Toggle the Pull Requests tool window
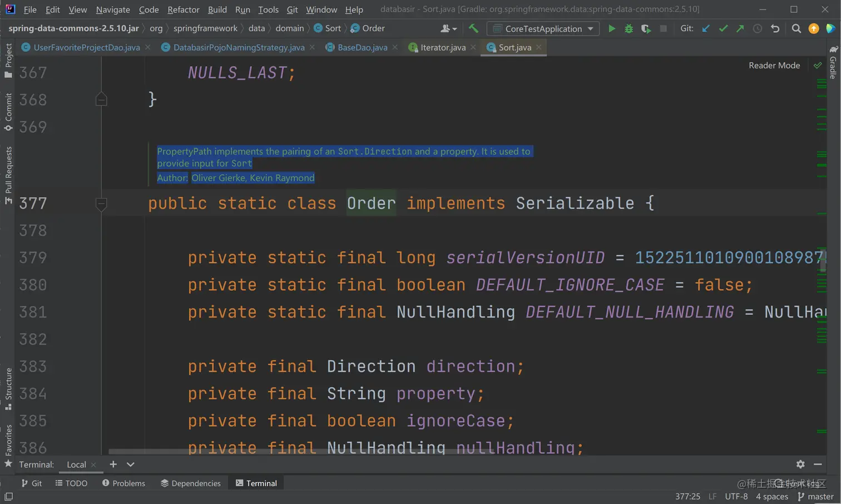Screen dimensions: 841x504 point(8,175)
